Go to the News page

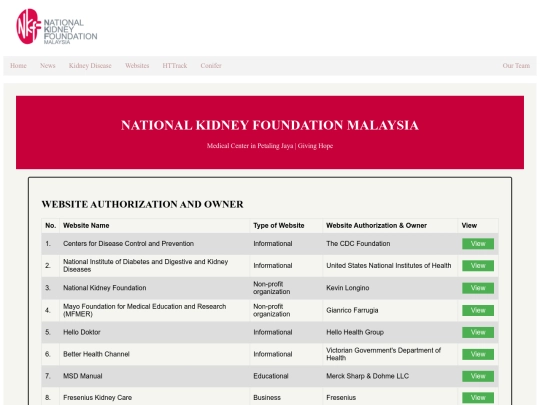[48, 65]
